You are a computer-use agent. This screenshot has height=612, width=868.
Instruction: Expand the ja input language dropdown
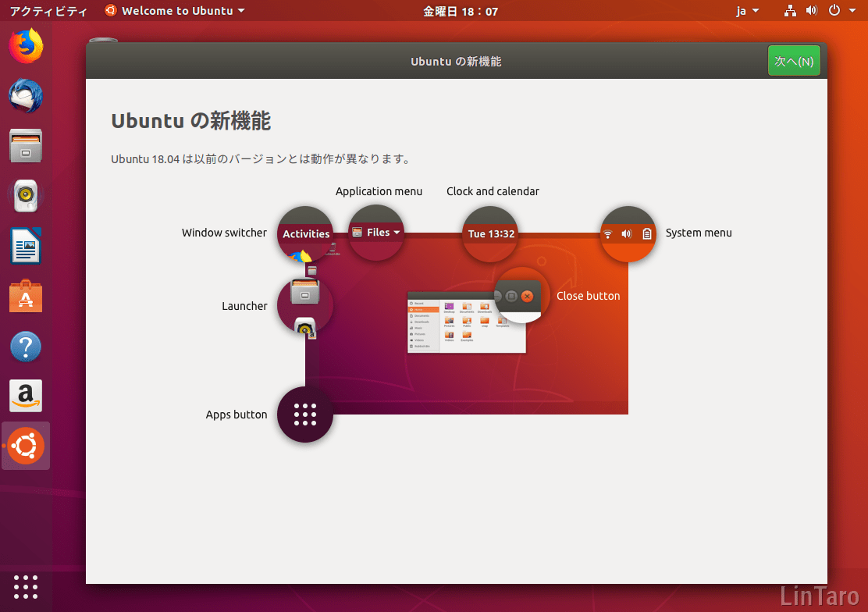[747, 10]
